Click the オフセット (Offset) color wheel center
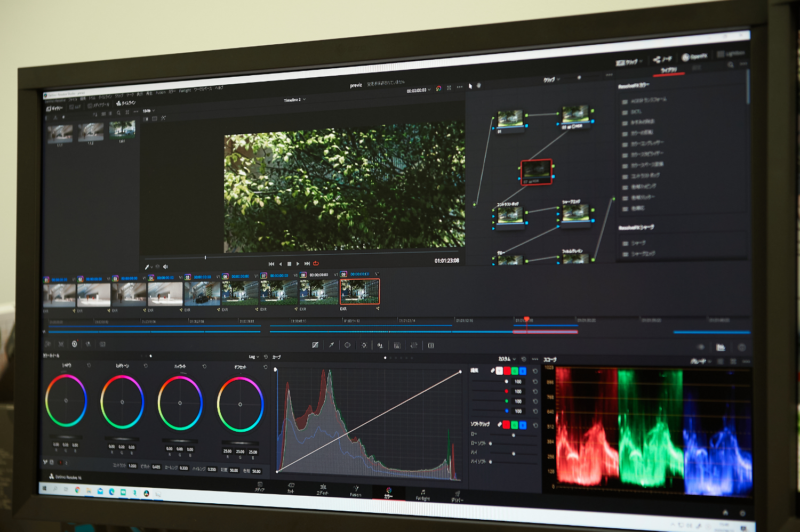 [x=240, y=404]
